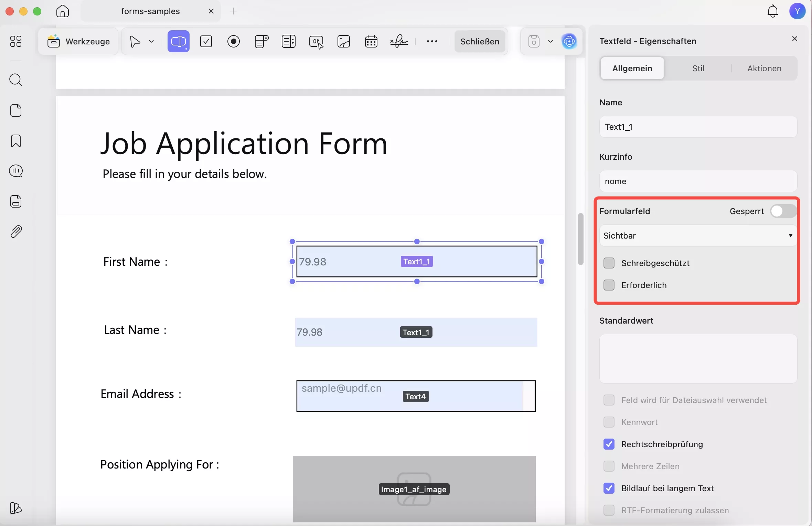The width and height of the screenshot is (812, 526).
Task: Open the Sichtbar visibility dropdown
Action: click(x=698, y=235)
